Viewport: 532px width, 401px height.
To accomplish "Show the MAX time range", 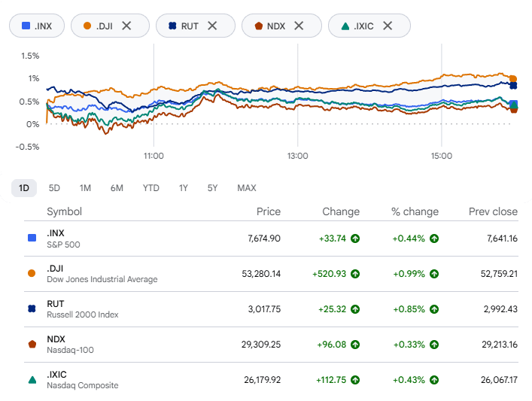I will pyautogui.click(x=247, y=188).
